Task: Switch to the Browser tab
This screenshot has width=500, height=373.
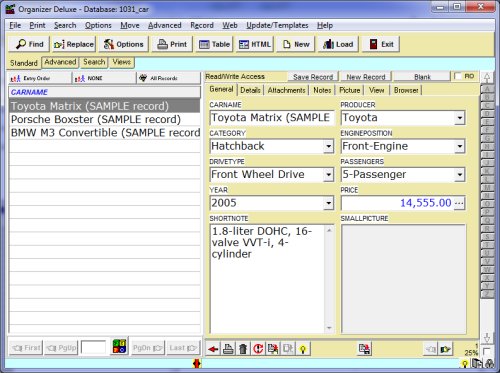Action: coord(406,90)
